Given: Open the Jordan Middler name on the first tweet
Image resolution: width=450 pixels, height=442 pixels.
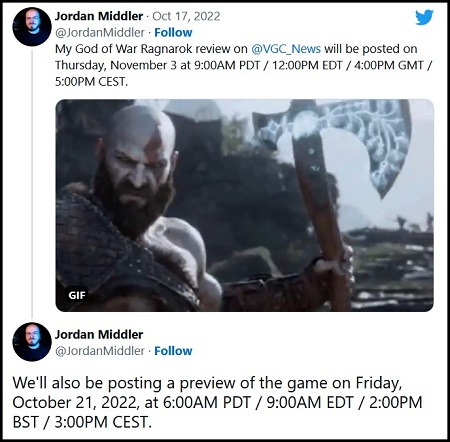Looking at the screenshot, I should click(99, 16).
